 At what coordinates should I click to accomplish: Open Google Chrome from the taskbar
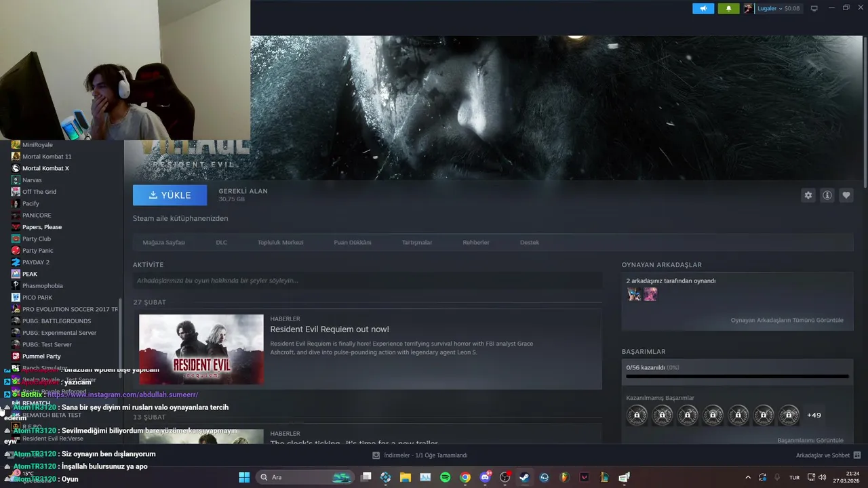click(x=465, y=477)
